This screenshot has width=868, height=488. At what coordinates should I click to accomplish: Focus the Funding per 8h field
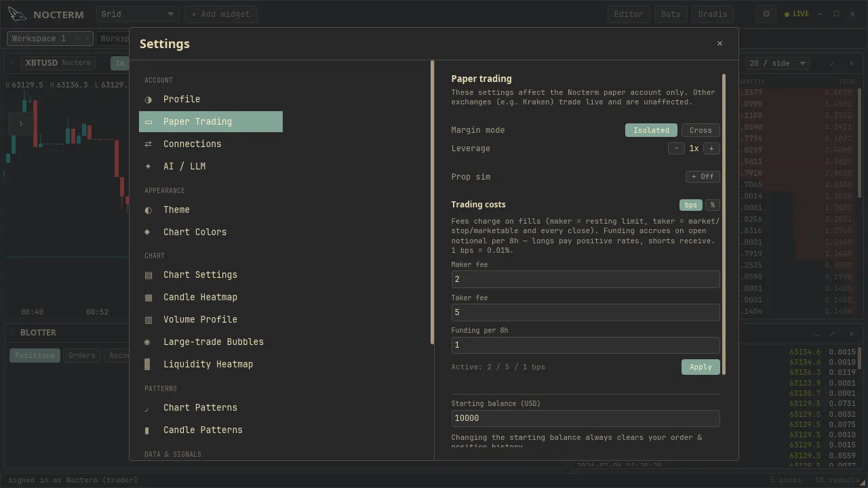(x=585, y=345)
